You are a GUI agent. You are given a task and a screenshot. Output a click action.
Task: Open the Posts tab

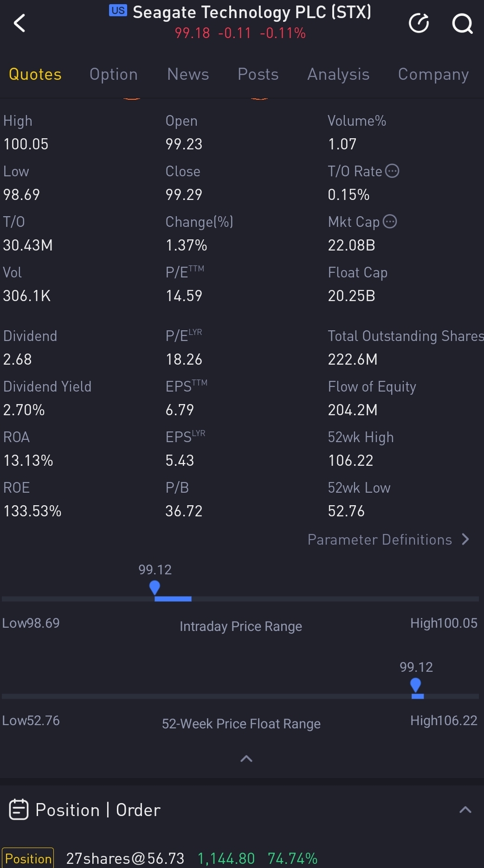[258, 74]
